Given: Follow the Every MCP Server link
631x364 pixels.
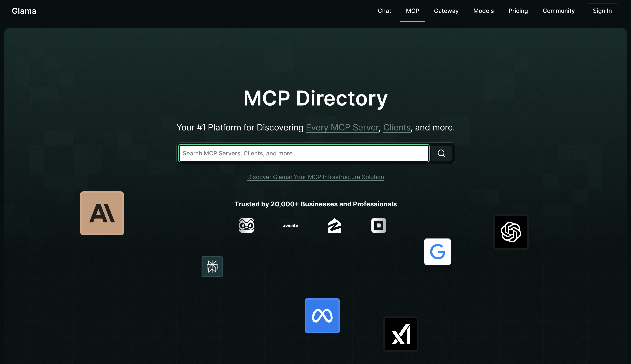Looking at the screenshot, I should pos(342,128).
